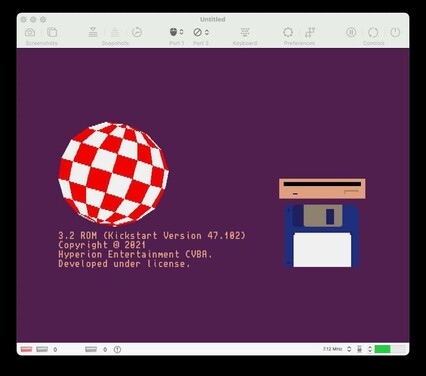This screenshot has height=376, width=426.
Task: Take a snapshot of the emulator state
Action: (93, 32)
